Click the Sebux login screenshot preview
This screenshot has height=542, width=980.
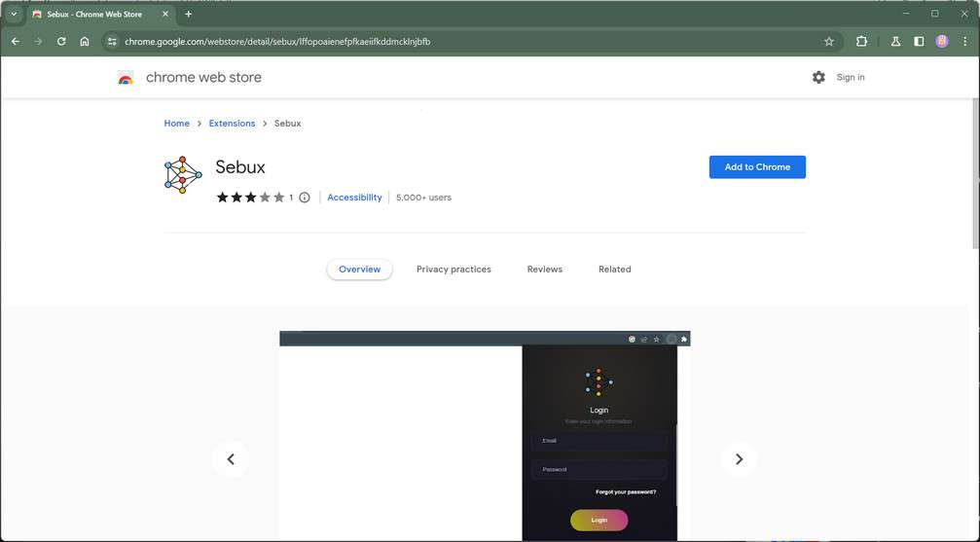click(485, 436)
